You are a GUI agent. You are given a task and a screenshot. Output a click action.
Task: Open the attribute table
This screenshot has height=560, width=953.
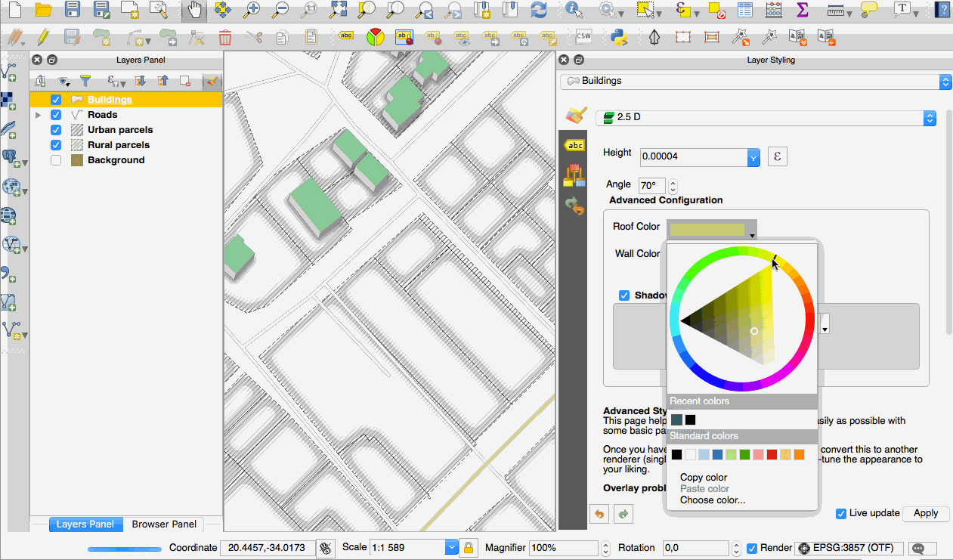click(745, 10)
